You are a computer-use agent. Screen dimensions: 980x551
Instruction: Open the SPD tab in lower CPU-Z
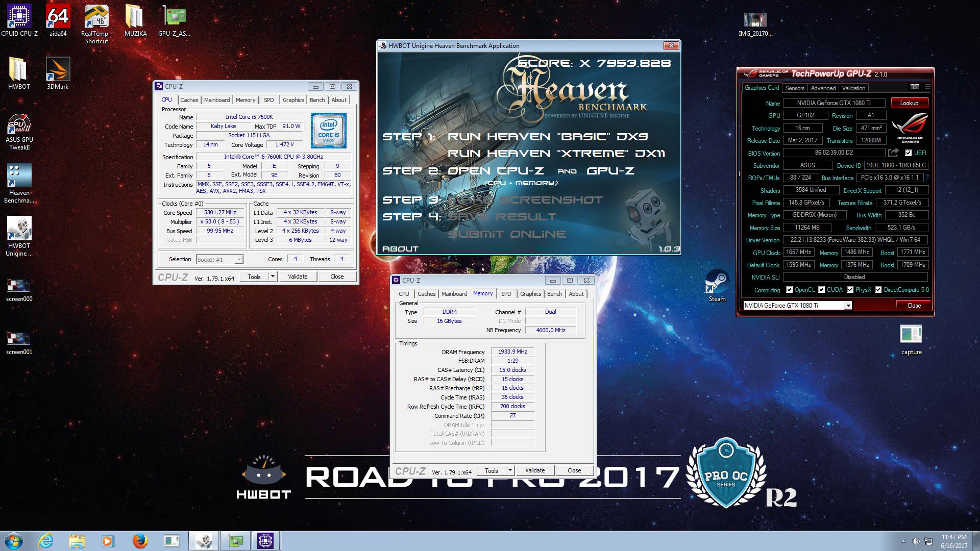506,294
